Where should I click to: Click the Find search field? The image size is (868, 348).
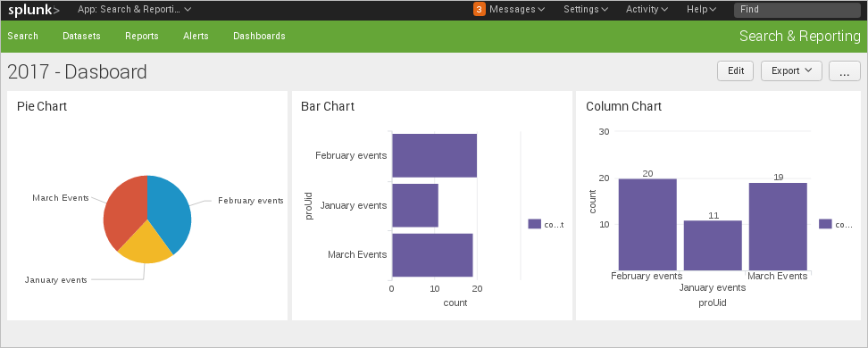[797, 10]
